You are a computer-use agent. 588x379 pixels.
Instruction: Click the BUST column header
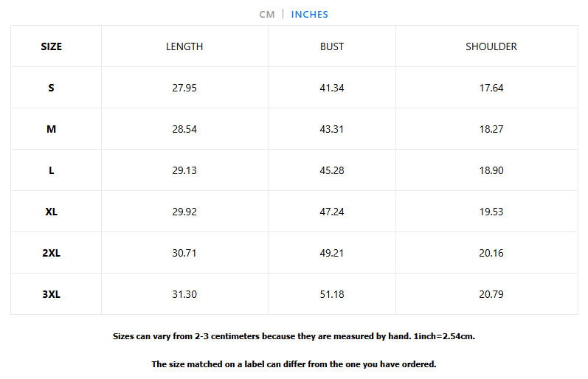point(332,46)
